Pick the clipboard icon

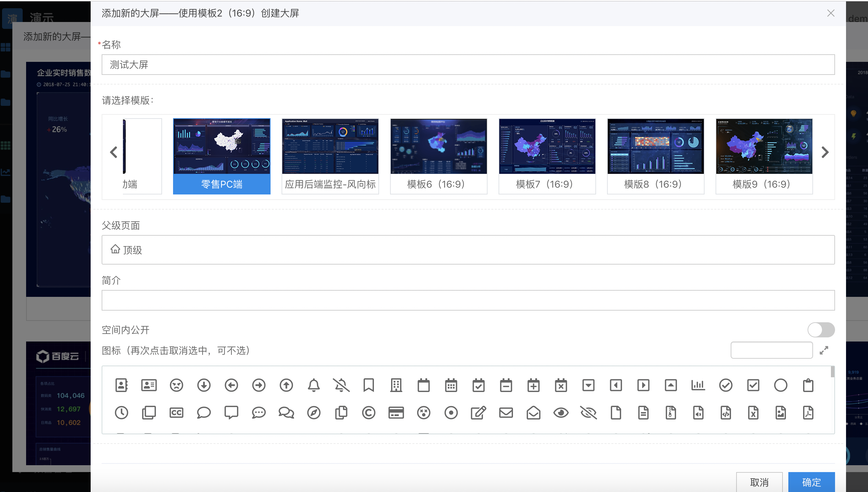[x=808, y=385]
